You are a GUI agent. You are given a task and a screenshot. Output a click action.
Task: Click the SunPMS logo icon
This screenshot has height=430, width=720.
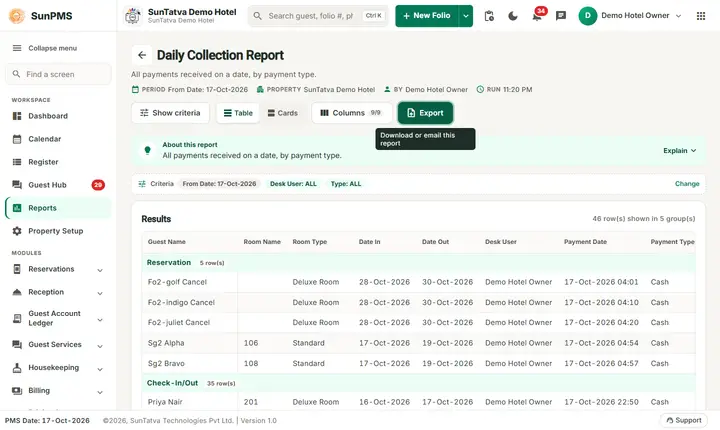17,16
